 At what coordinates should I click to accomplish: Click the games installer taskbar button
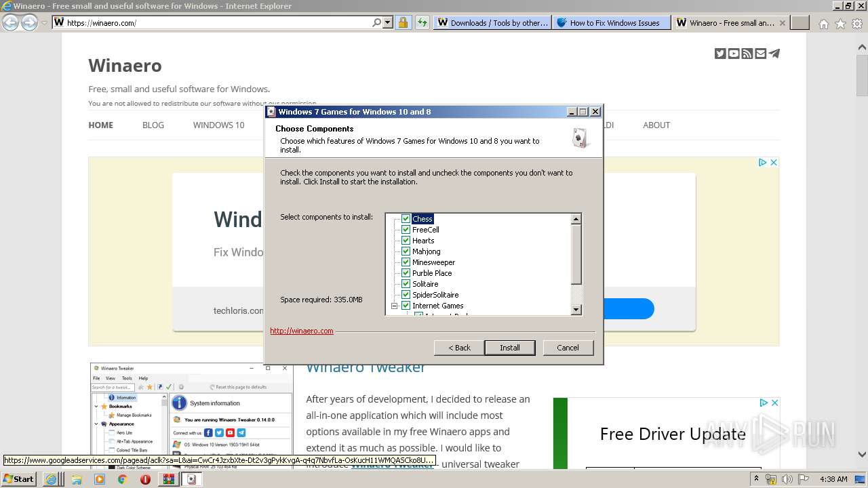pyautogui.click(x=191, y=479)
